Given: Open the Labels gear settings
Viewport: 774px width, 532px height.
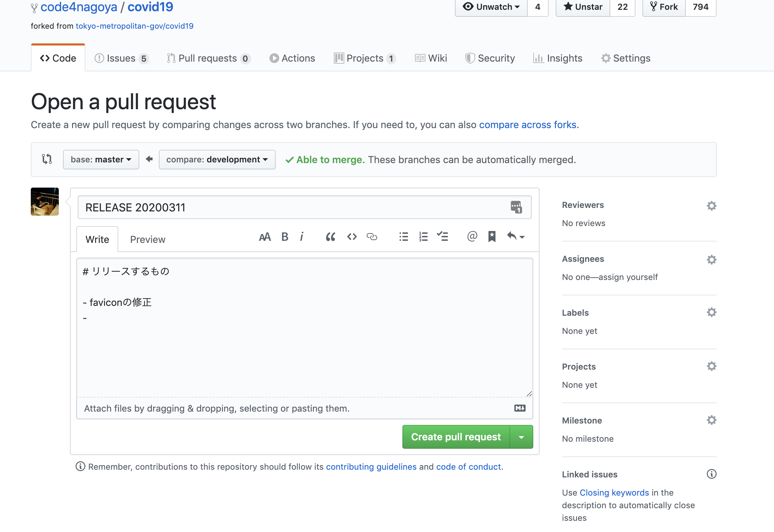Looking at the screenshot, I should point(711,312).
